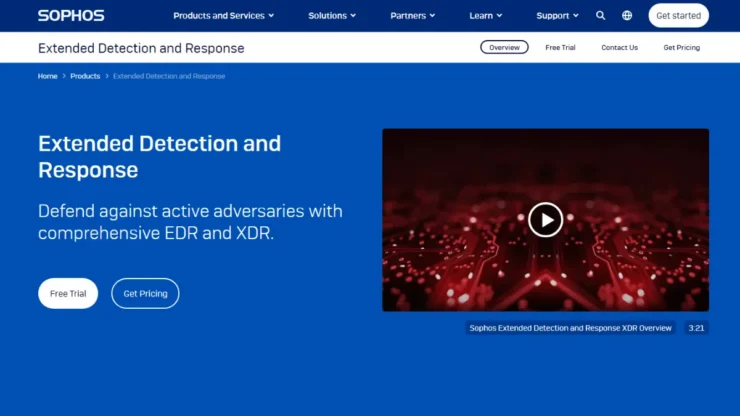
Task: Open Free Trial in the sub-navigation
Action: 560,47
